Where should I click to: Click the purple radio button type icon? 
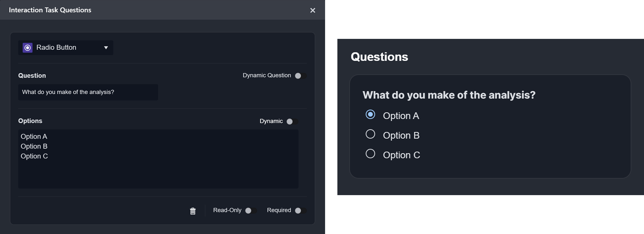click(x=28, y=47)
